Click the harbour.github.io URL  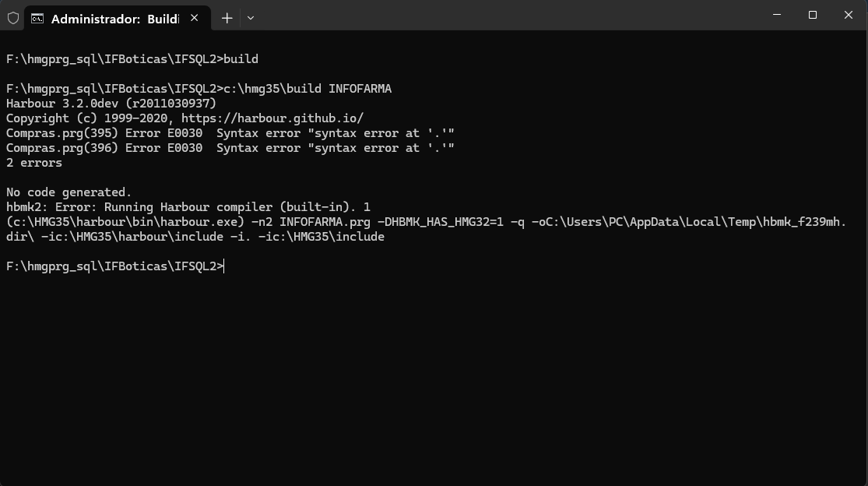[272, 118]
